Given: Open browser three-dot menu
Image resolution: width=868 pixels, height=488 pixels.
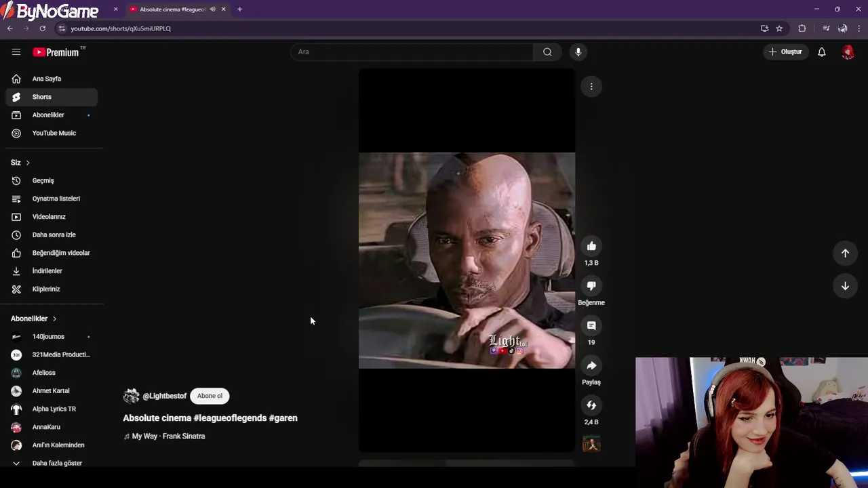Looking at the screenshot, I should 859,28.
